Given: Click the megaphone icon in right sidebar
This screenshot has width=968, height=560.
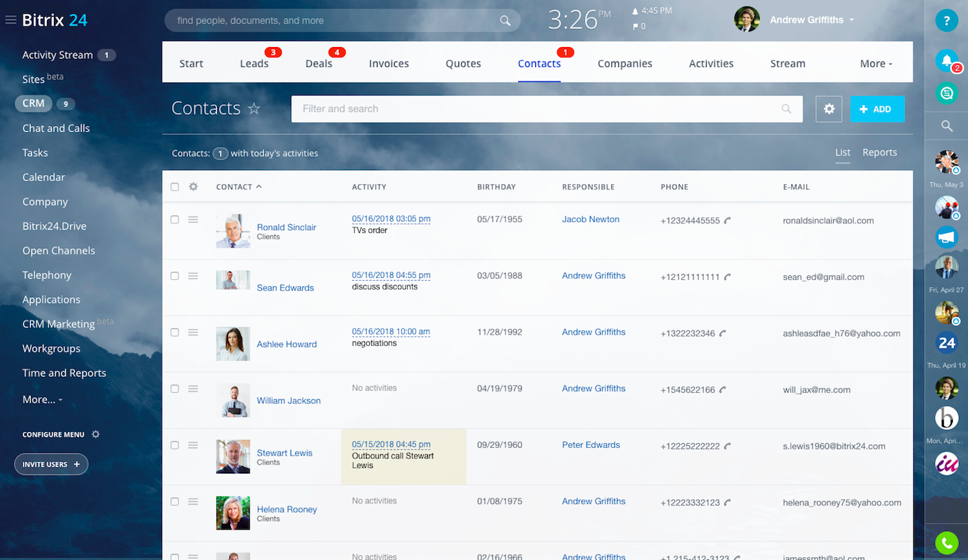Looking at the screenshot, I should [x=946, y=237].
